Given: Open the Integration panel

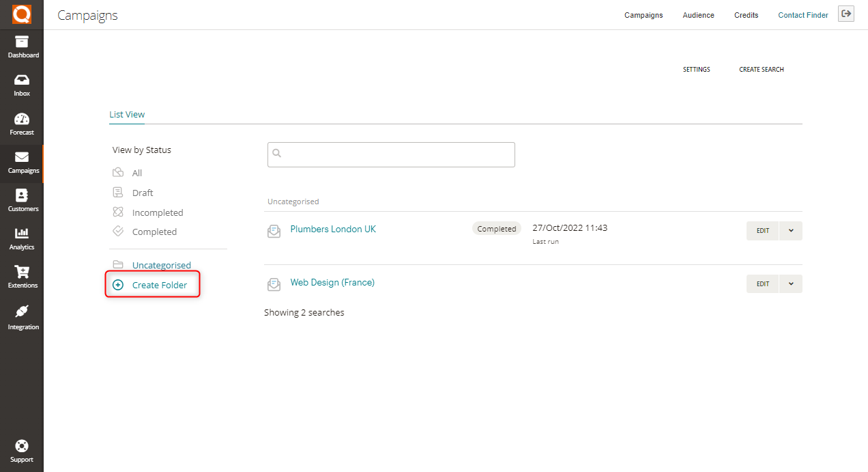Looking at the screenshot, I should (x=22, y=316).
